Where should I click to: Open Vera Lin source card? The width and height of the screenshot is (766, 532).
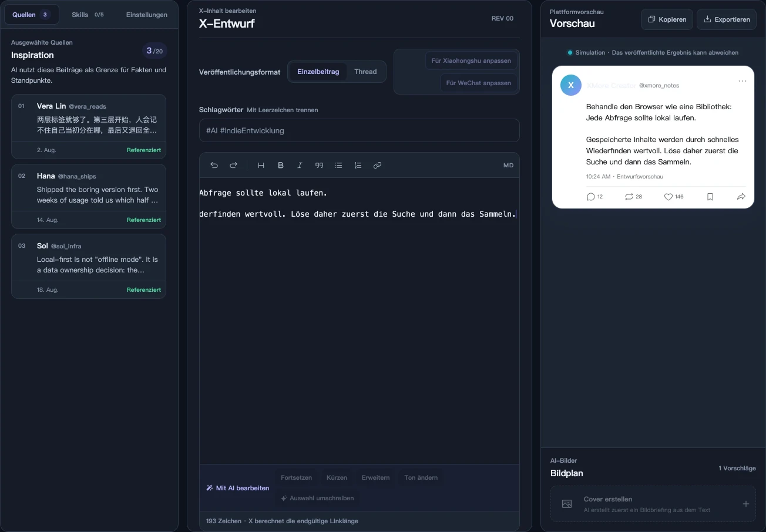click(x=89, y=126)
